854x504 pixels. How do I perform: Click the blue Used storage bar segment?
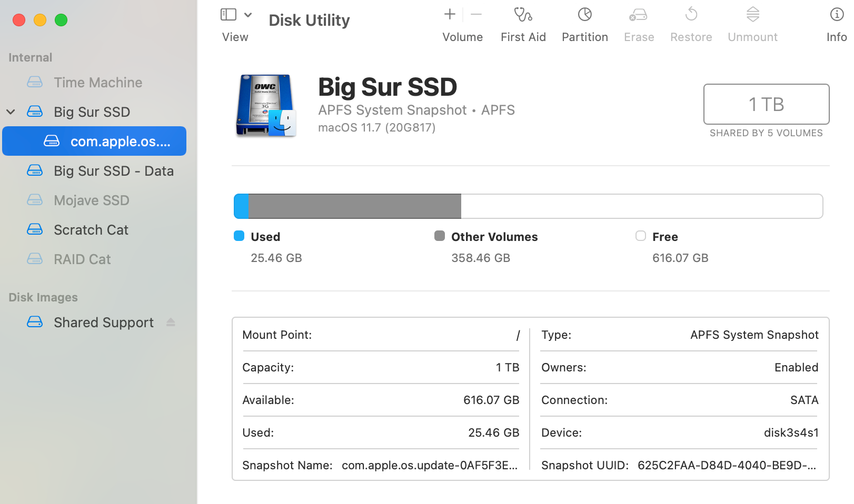coord(241,206)
